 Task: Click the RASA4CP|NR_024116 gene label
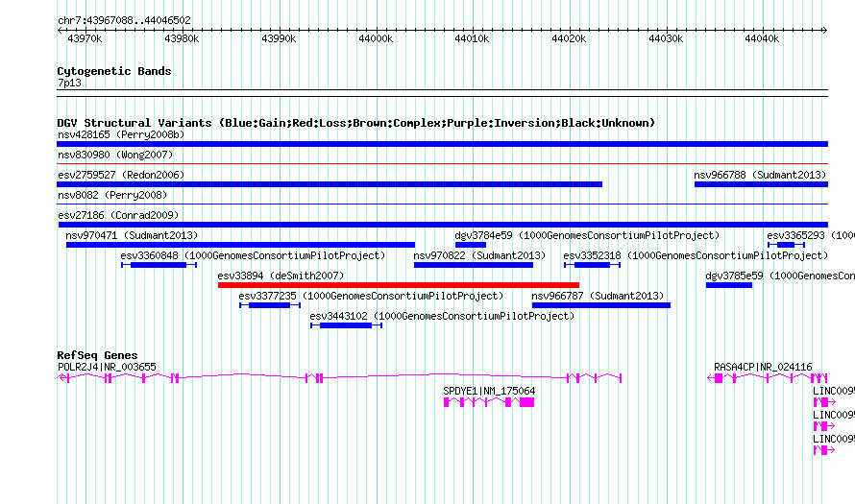[x=763, y=368]
